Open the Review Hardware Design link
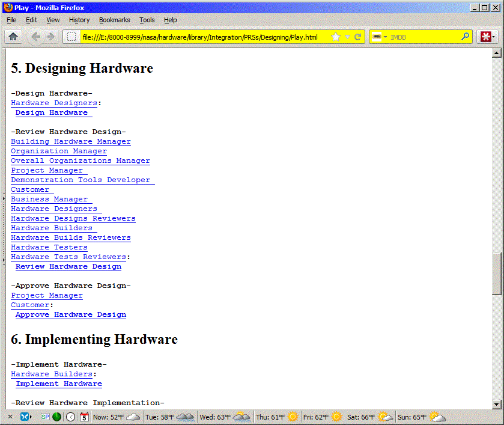 click(x=68, y=267)
